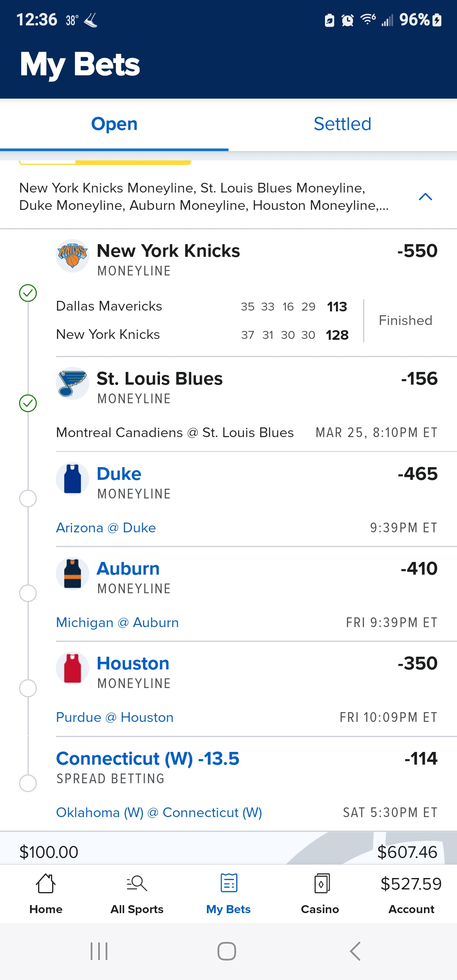The height and width of the screenshot is (980, 457).
Task: Tap the Connecticut (W) -13.5 selection
Action: [x=148, y=759]
